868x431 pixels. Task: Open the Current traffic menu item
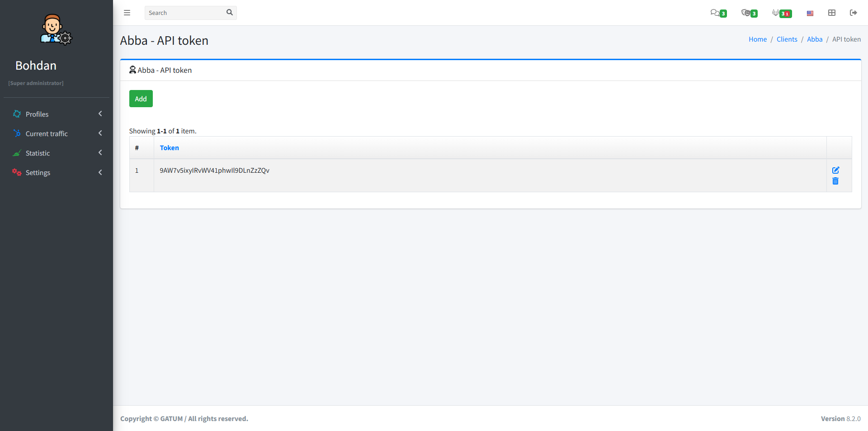tap(47, 133)
